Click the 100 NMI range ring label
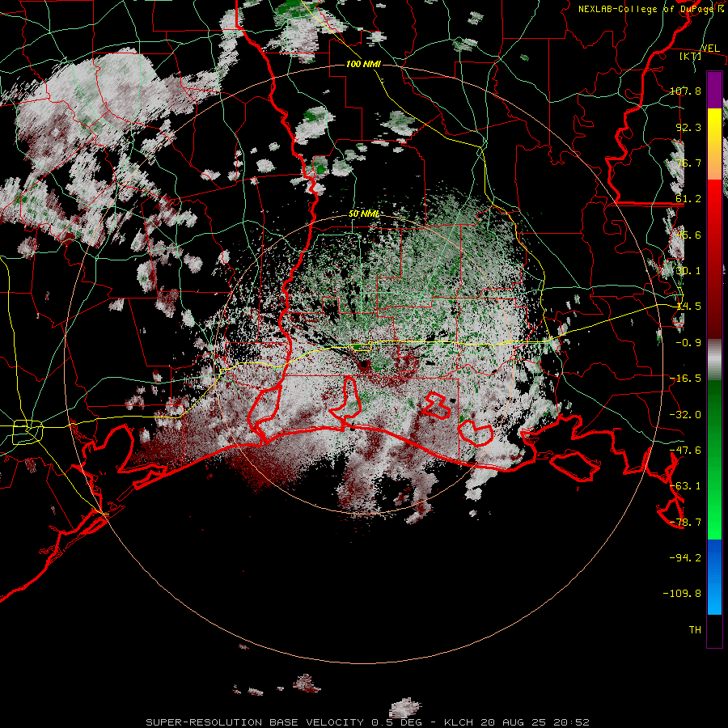728x728 pixels. tap(363, 64)
